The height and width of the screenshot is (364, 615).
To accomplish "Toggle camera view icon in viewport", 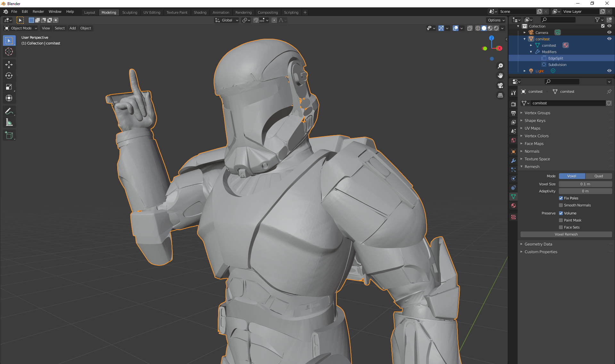I will coord(500,85).
